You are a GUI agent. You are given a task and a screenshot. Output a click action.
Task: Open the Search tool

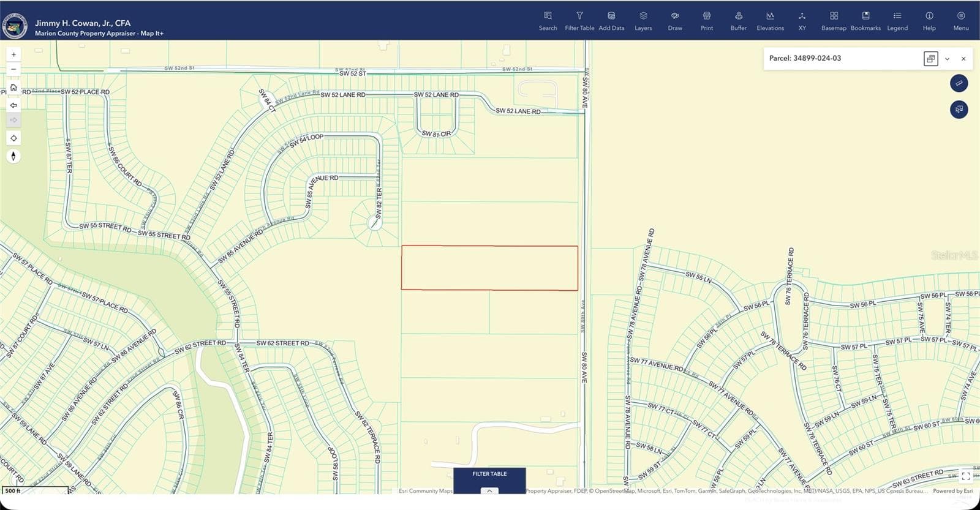548,21
